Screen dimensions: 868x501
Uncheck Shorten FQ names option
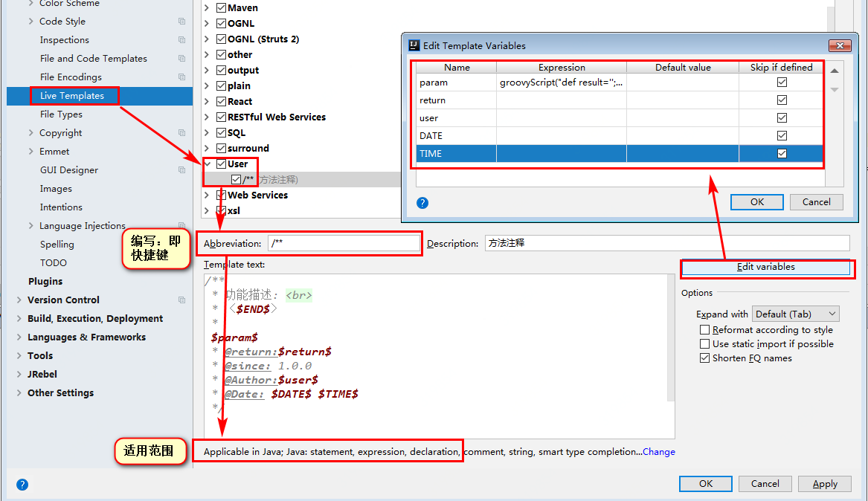tap(705, 358)
